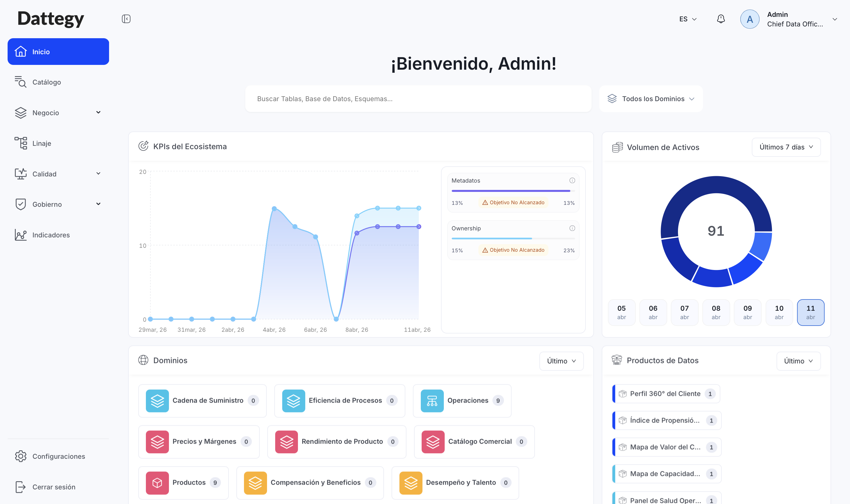
Task: Open Configuraciones via the gear icon
Action: pos(21,456)
